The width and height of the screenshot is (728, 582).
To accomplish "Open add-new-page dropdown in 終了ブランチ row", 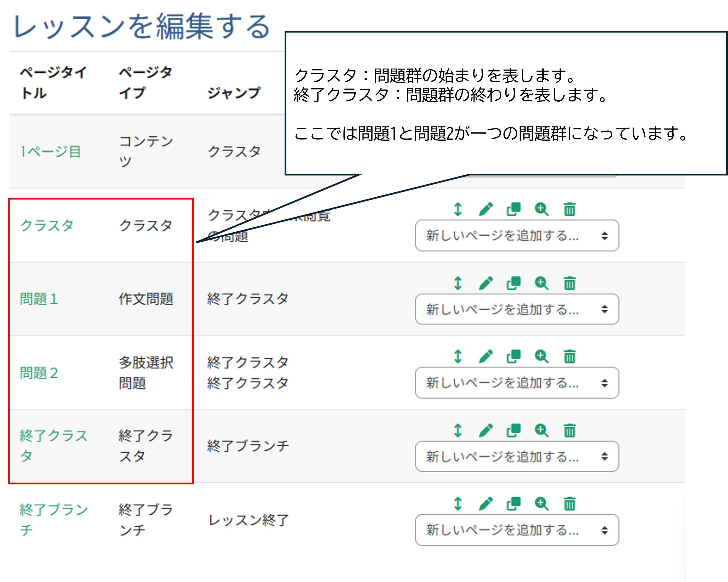I will (x=517, y=530).
